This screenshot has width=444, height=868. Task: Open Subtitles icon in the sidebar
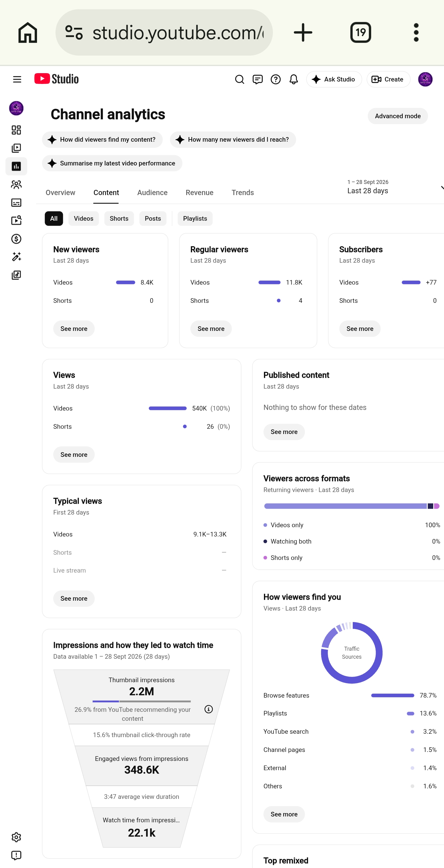point(16,202)
